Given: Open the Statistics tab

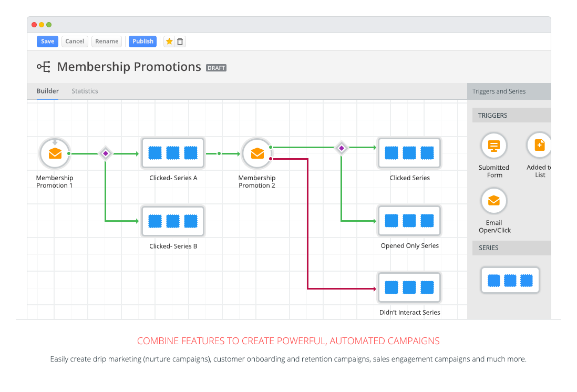Looking at the screenshot, I should click(85, 91).
